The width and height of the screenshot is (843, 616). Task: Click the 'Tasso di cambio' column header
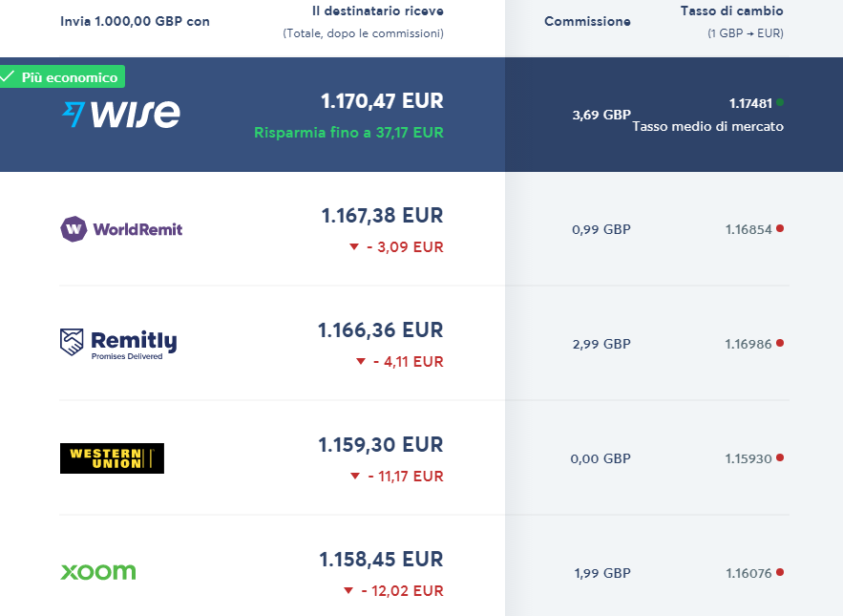pyautogui.click(x=731, y=11)
